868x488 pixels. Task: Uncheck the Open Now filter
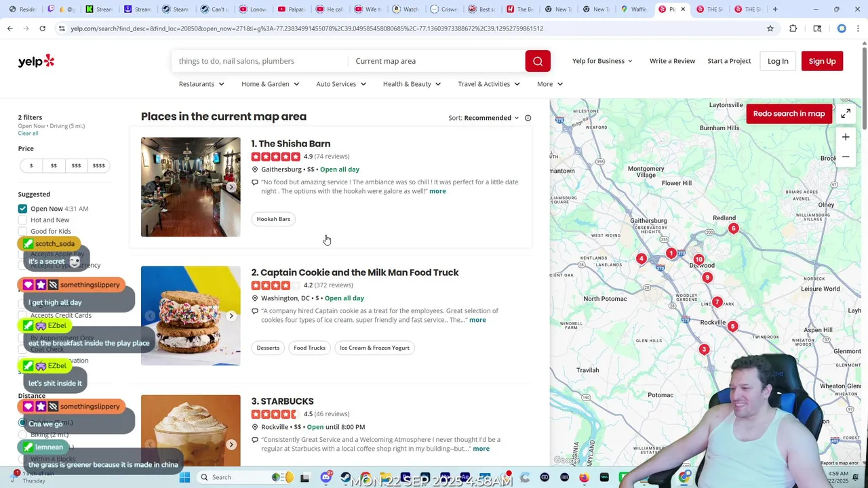[22, 209]
